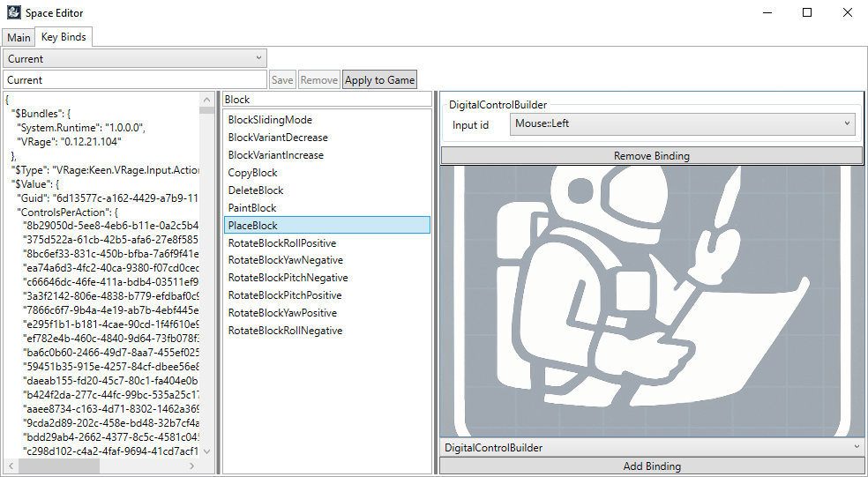Screen dimensions: 868x477
Task: Select BlockVariantDecrease action
Action: [326, 138]
